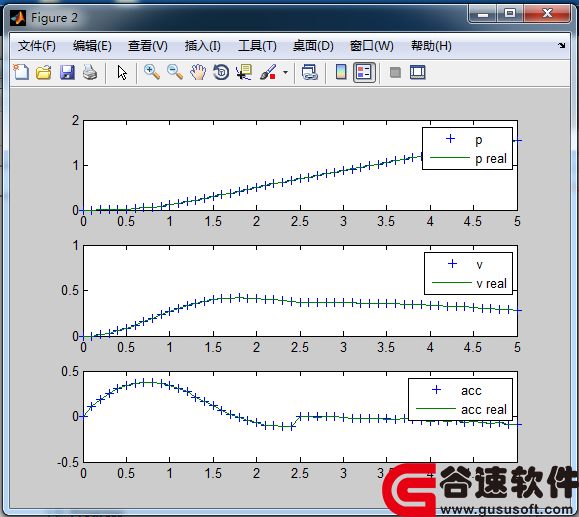Minimize the Figure 2 window
579x517 pixels.
tap(483, 14)
